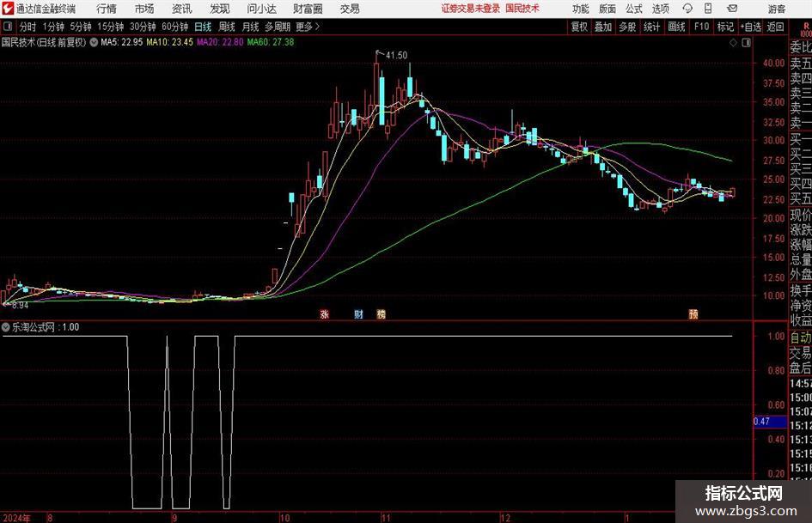Viewport: 812px width, 523px height.
Task: Click the 换手 row in the right sidebar
Action: (x=801, y=290)
